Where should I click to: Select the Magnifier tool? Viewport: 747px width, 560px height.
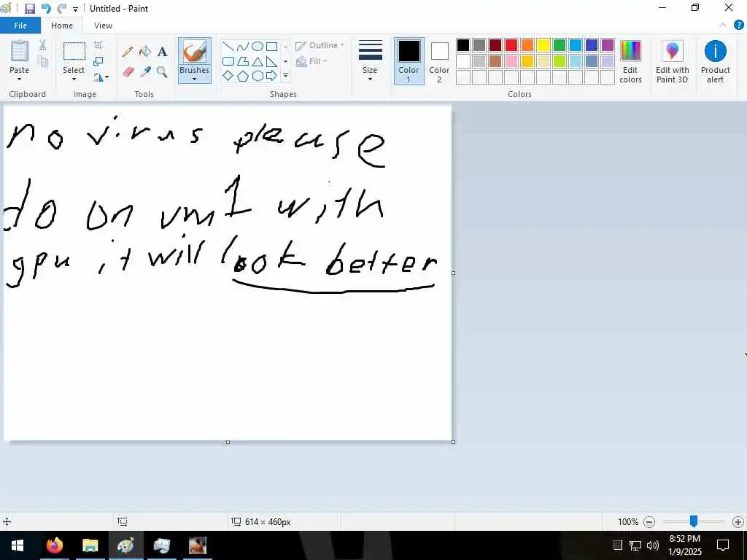(x=163, y=72)
